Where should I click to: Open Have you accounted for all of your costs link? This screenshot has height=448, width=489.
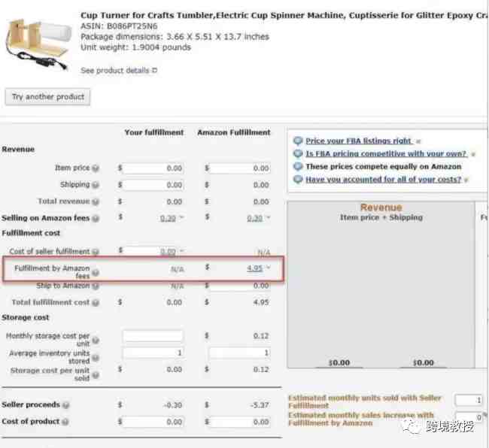(383, 180)
